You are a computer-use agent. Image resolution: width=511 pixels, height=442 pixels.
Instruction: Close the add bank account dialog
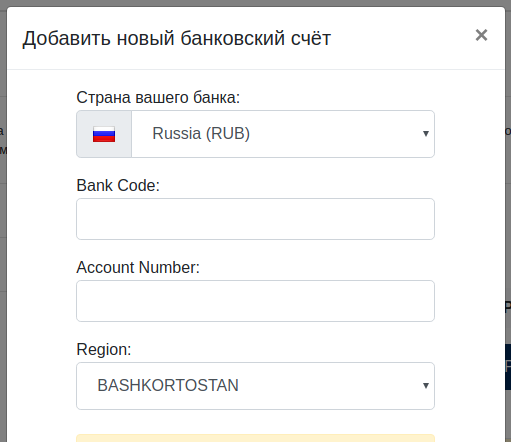[x=481, y=35]
